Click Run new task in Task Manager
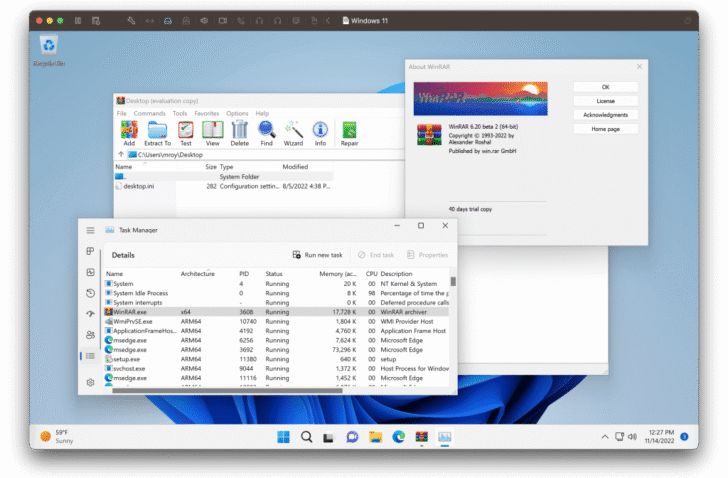The height and width of the screenshot is (478, 728). pos(318,255)
